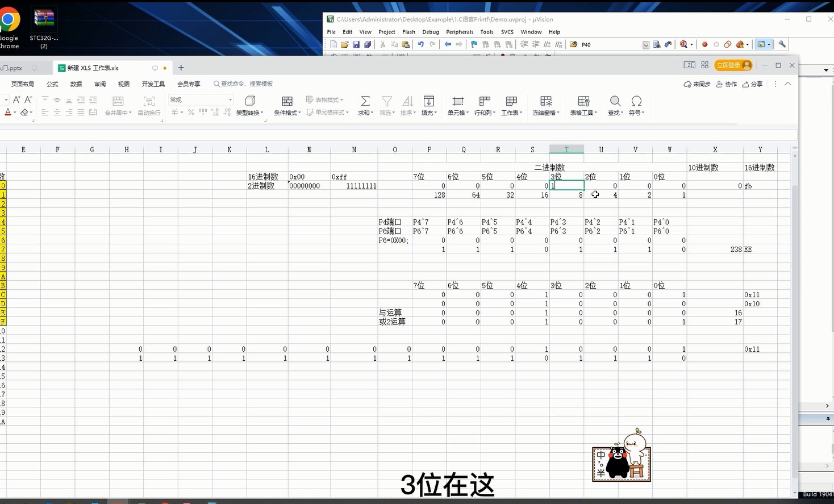Click the 协作 (Collaborate) button
834x504 pixels.
726,84
